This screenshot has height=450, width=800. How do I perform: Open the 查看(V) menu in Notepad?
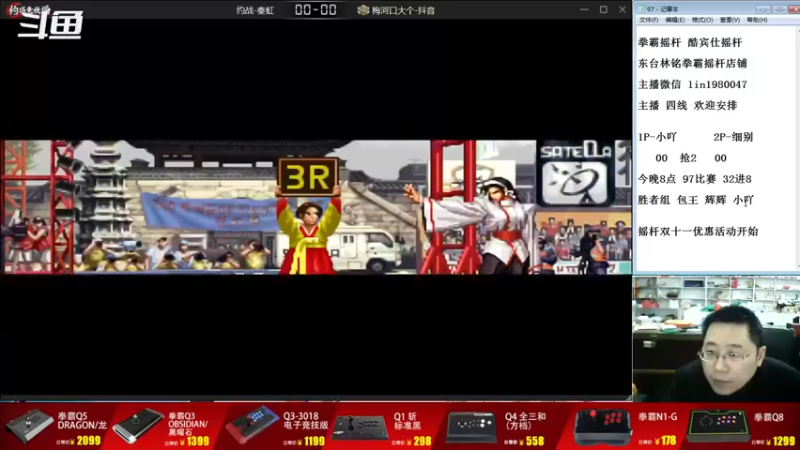(730, 20)
